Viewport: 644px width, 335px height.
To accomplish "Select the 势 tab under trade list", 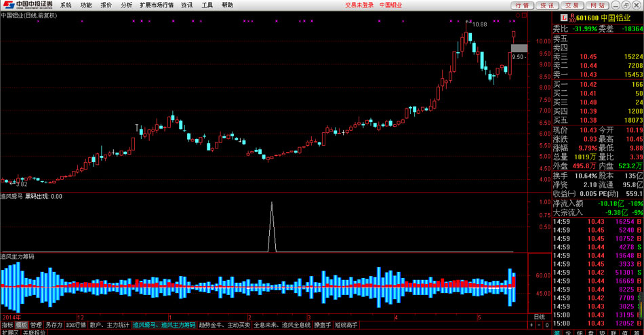I will coord(603,332).
